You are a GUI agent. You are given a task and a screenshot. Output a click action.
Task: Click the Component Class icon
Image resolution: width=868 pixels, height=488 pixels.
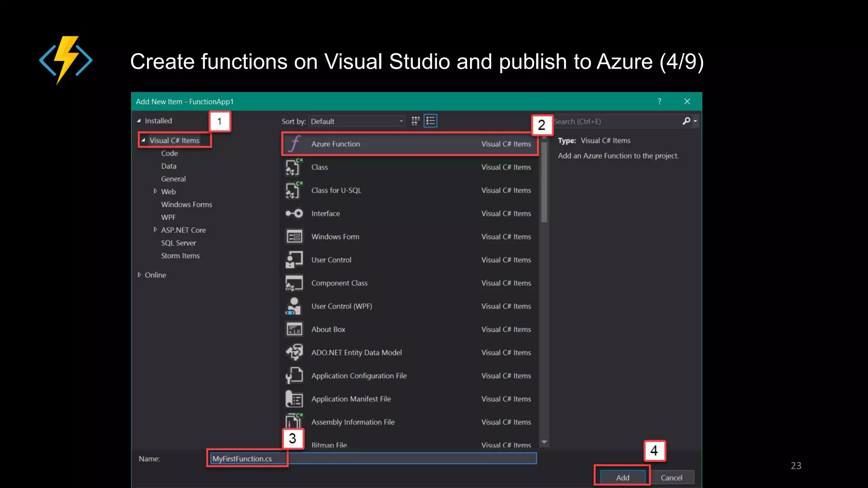294,283
